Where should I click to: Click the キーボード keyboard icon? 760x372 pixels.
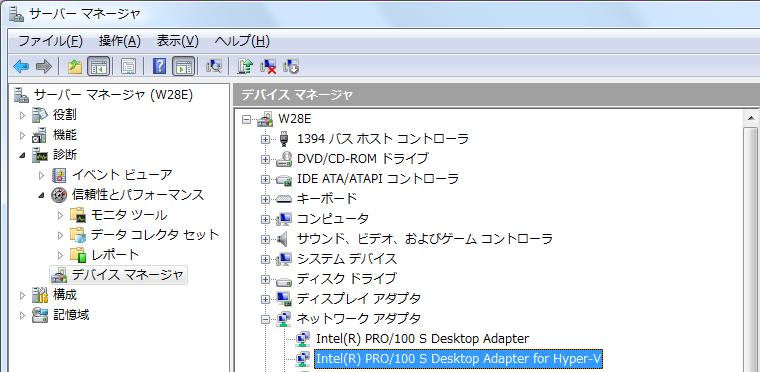tap(284, 199)
